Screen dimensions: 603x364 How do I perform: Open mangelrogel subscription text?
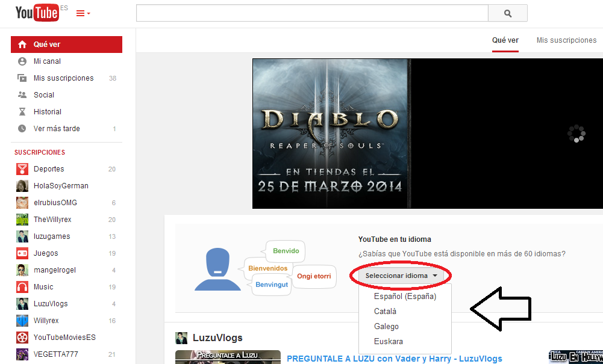click(x=55, y=270)
